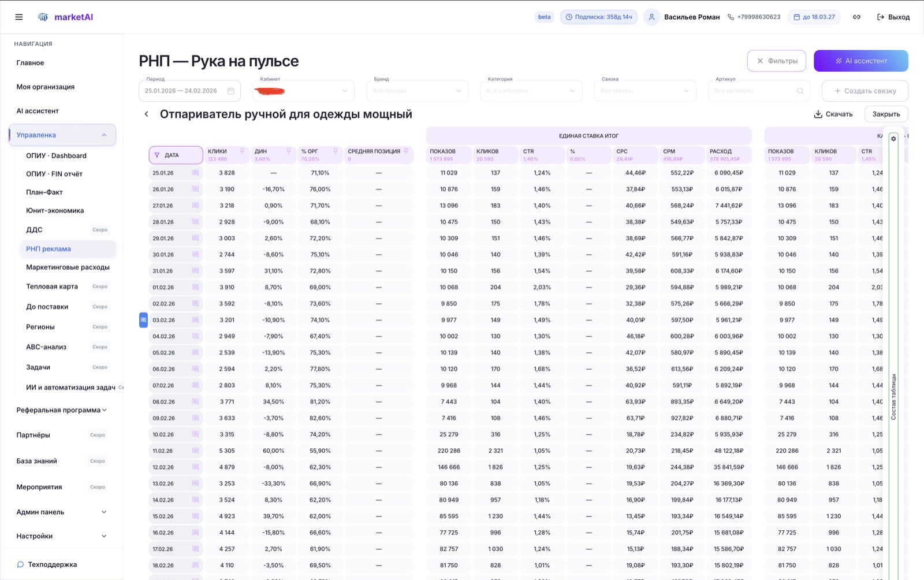This screenshot has width=924, height=580.
Task: Open the comment icon for 04.02.26
Action: pos(196,336)
